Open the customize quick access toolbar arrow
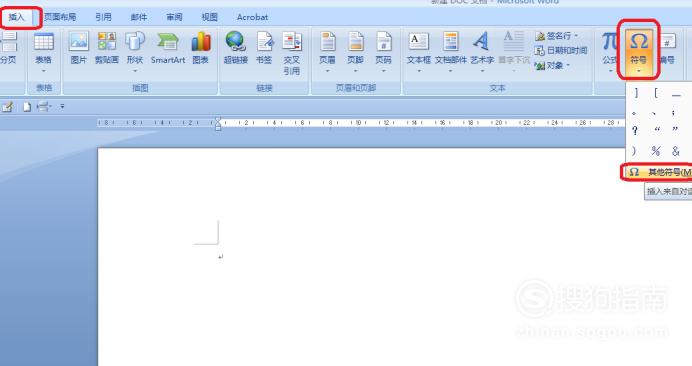This screenshot has width=692, height=366. coord(62,107)
